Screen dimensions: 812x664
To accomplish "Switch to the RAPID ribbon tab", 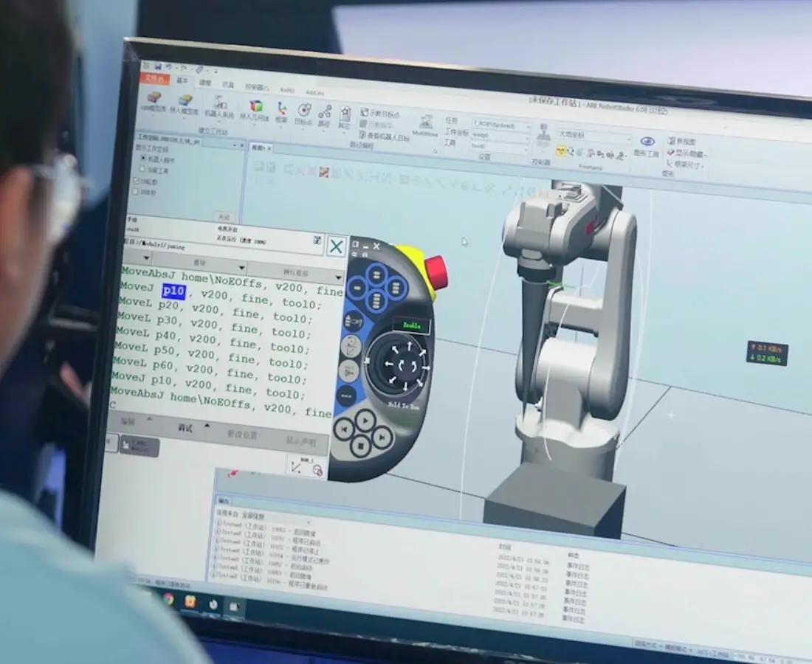I will (286, 91).
